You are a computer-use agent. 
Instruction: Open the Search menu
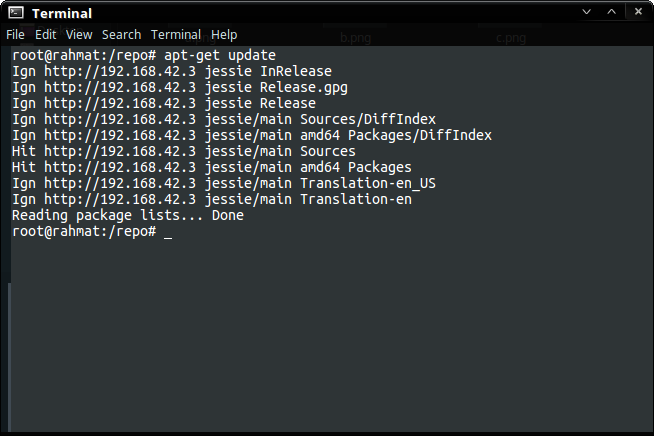(x=122, y=34)
